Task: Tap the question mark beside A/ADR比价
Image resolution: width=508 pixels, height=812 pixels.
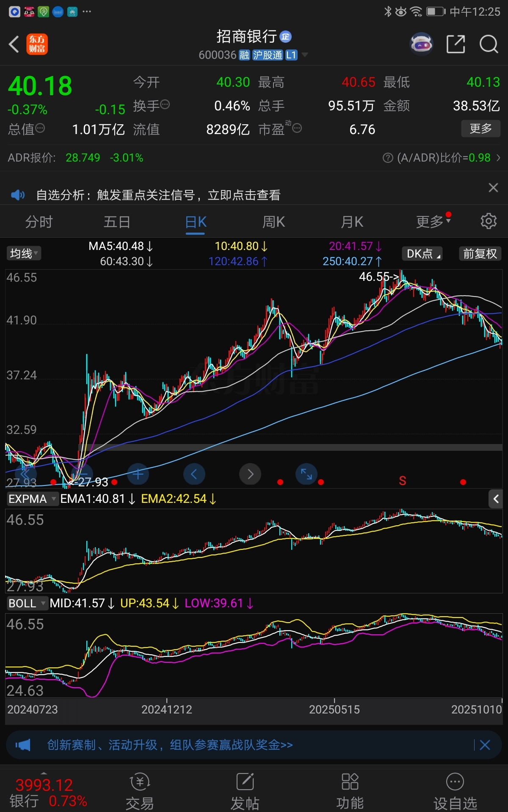Action: point(387,158)
